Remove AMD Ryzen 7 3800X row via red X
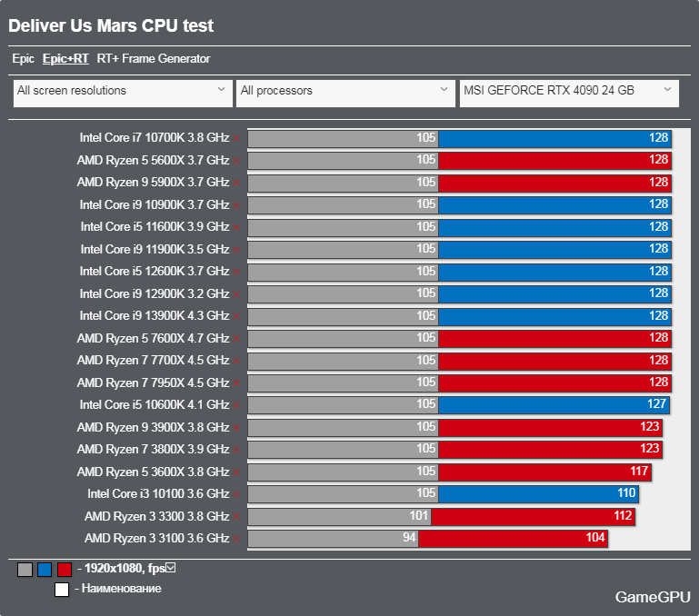 [236, 450]
